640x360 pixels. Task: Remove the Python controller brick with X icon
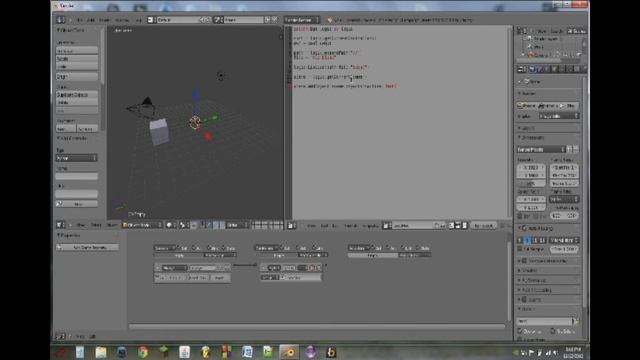coord(319,268)
